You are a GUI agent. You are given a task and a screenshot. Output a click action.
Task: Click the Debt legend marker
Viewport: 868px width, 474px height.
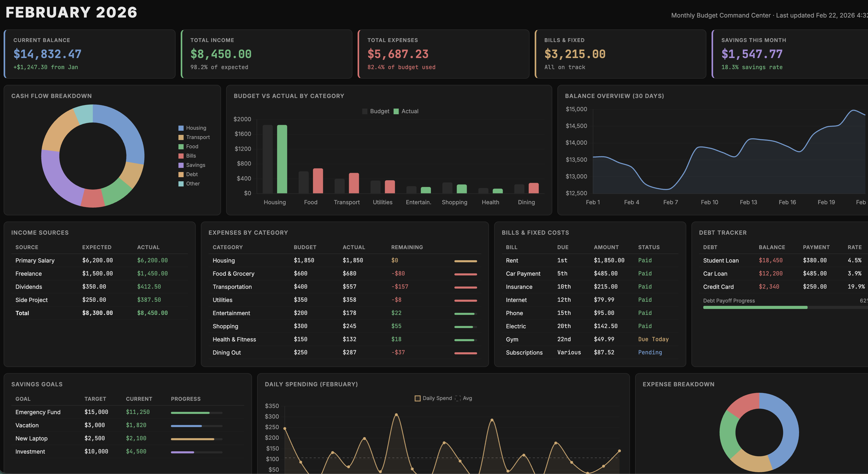pos(181,174)
